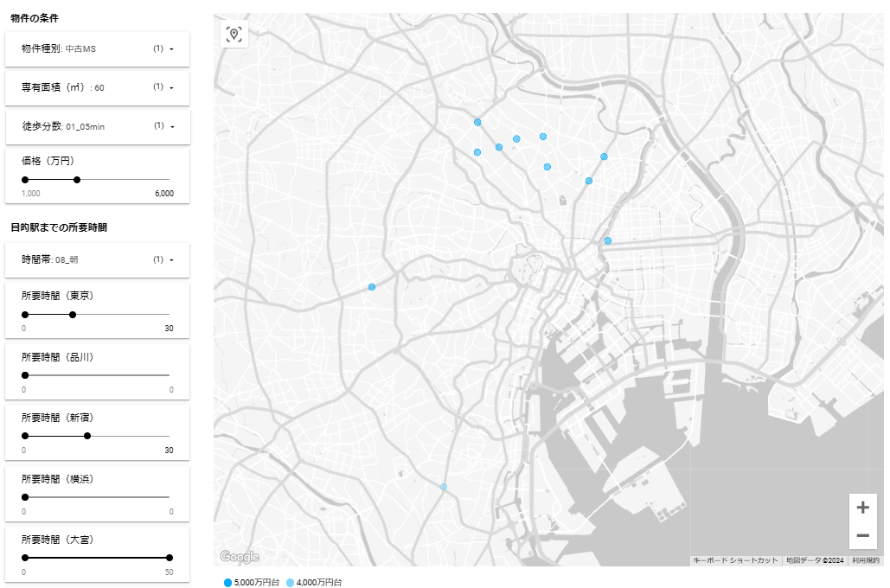The image size is (890, 588).
Task: Zoom out on the map
Action: point(862,536)
